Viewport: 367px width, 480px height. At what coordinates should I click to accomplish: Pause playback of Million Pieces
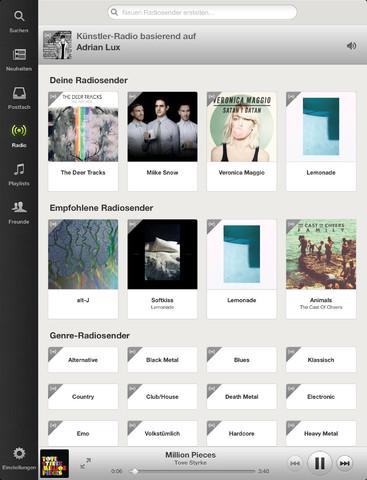[319, 463]
